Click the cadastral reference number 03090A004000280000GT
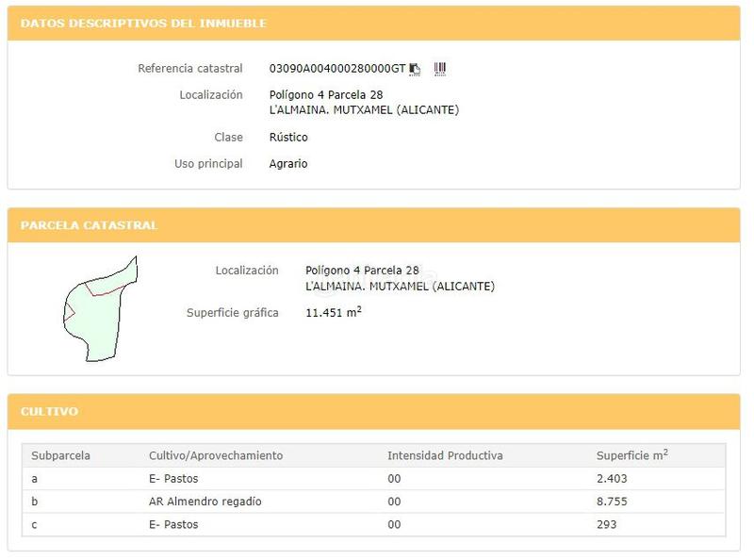Screen dimensions: 754x560 (x=336, y=69)
